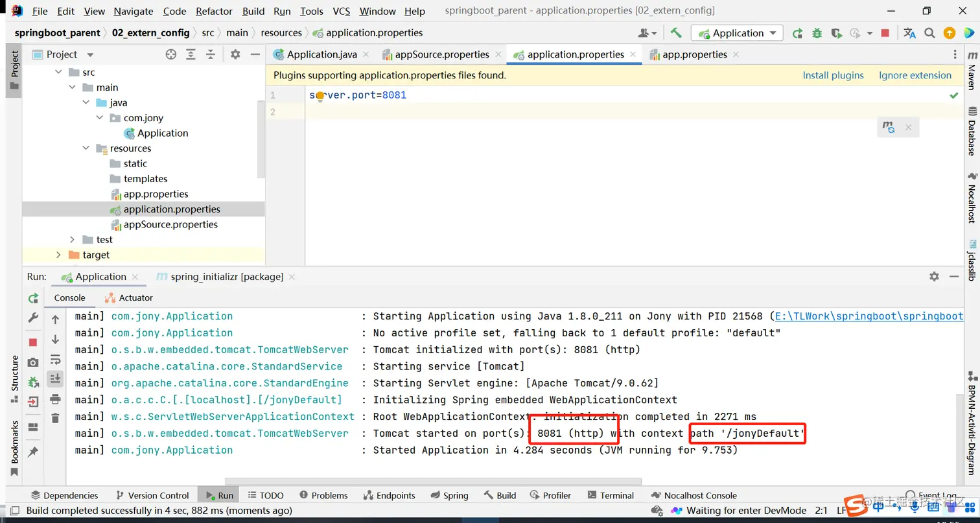Open the translate tool icon
The image size is (980, 523).
pos(910,33)
